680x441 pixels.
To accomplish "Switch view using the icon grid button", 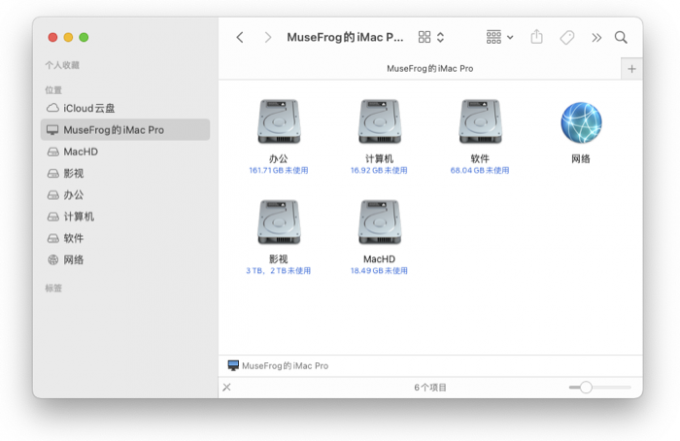I will pos(425,37).
